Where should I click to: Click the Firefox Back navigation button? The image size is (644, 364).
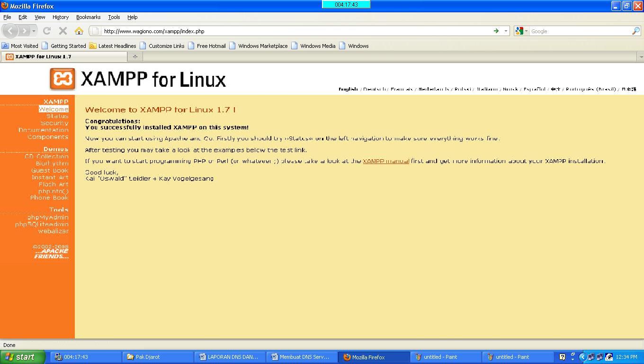[10, 31]
